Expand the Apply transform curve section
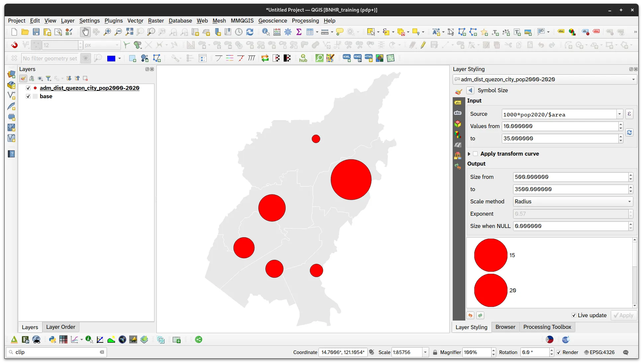 469,154
